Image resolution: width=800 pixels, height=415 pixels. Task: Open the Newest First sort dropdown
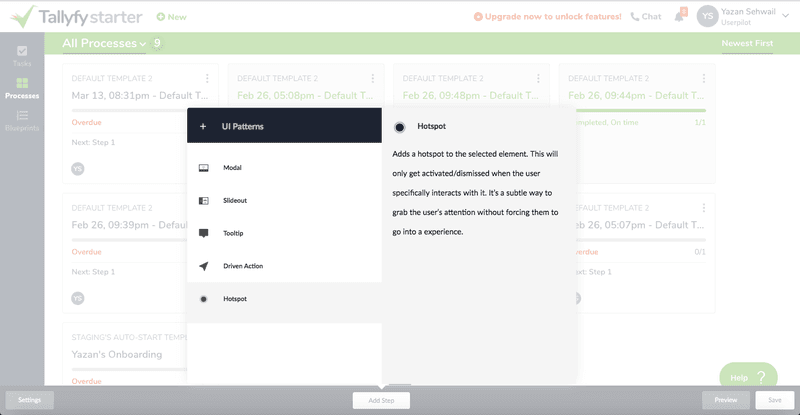point(747,44)
